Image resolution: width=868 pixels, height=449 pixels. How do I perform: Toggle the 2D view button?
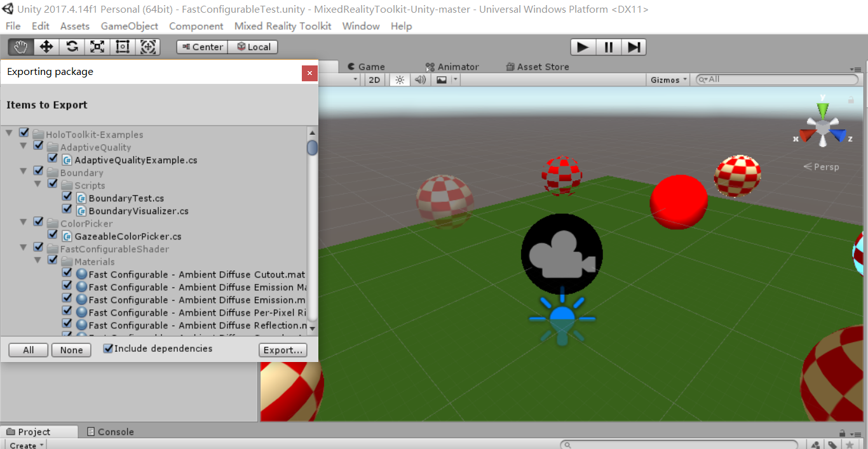375,79
